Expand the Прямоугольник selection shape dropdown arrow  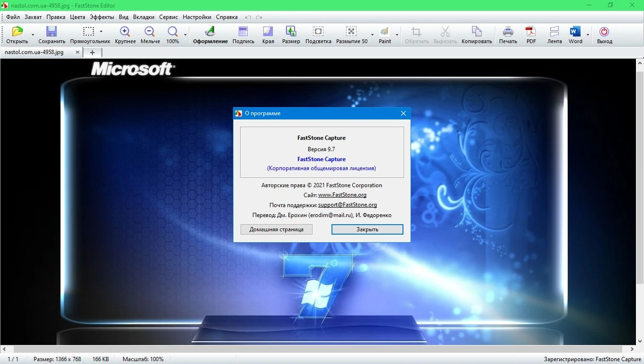(x=101, y=32)
